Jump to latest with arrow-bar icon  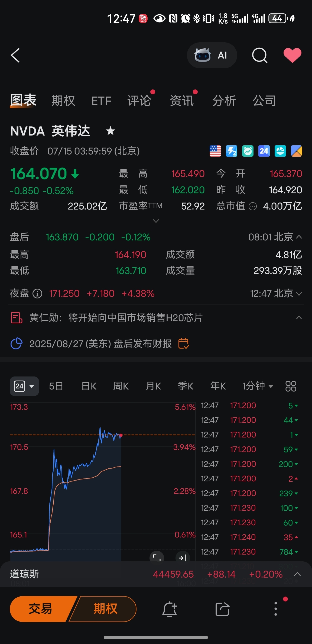point(183,558)
